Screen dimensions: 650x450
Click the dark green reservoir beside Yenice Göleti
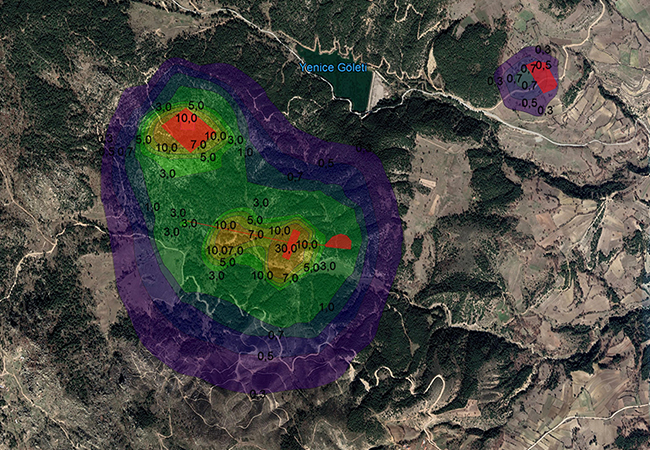[x=350, y=88]
